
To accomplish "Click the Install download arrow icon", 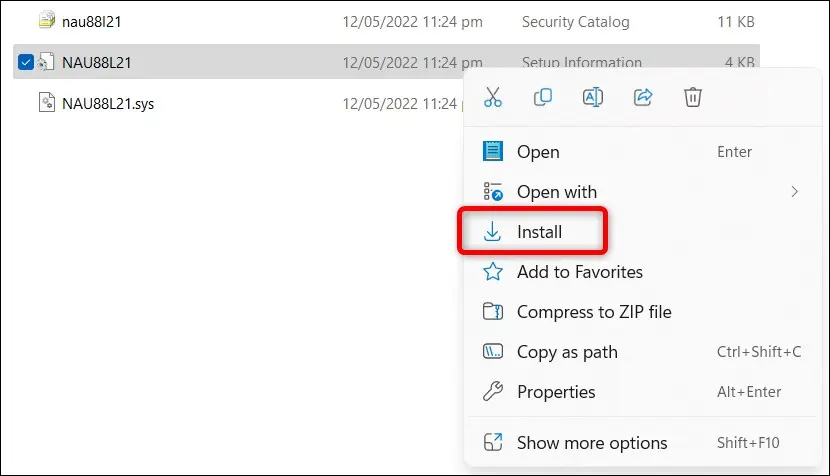I will coord(492,231).
